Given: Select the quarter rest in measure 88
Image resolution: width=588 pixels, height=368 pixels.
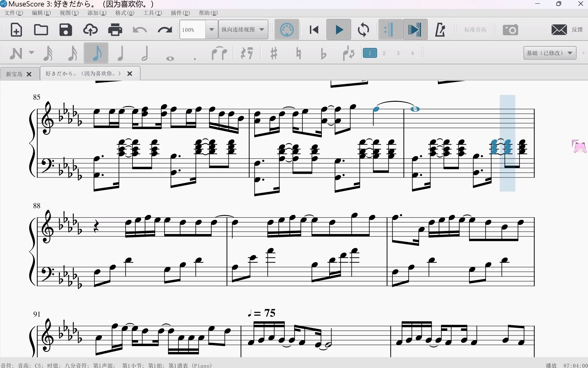Looking at the screenshot, I should (x=96, y=226).
